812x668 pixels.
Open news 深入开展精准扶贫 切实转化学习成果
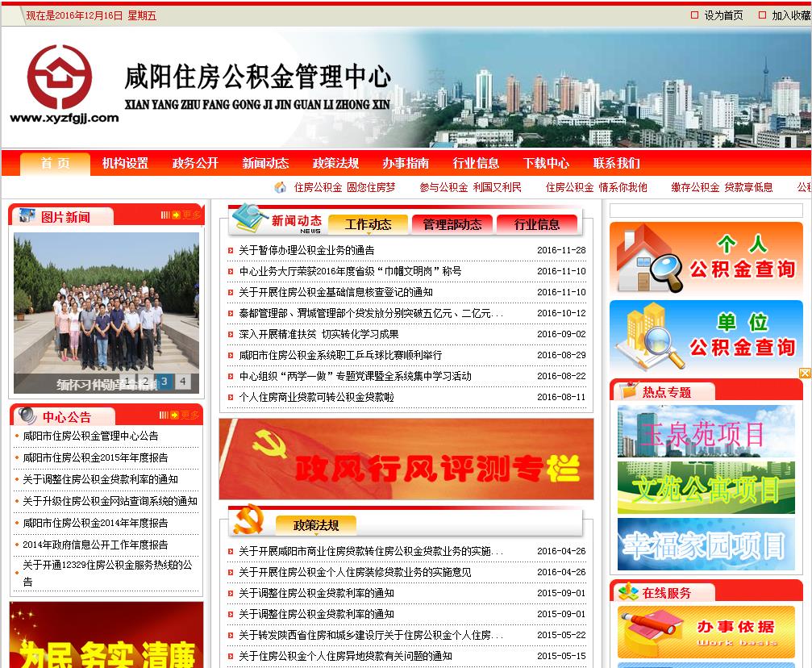point(319,334)
